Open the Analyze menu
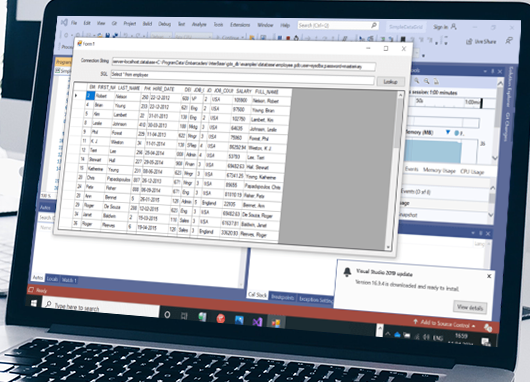530x382 pixels. click(199, 24)
